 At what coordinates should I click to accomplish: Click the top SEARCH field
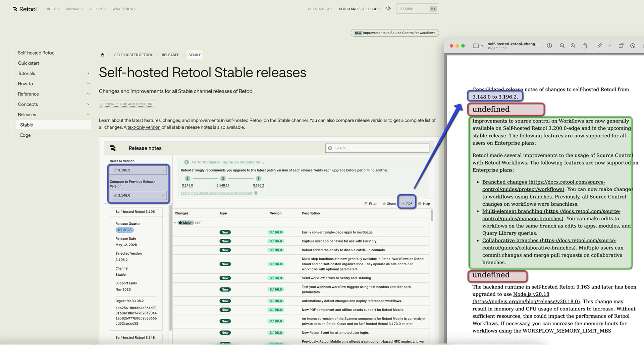[x=418, y=9]
